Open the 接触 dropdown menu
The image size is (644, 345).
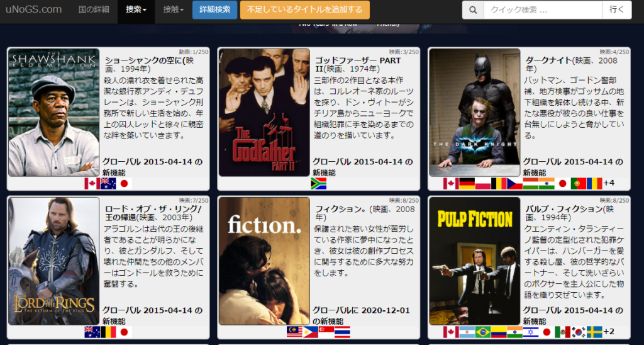173,10
